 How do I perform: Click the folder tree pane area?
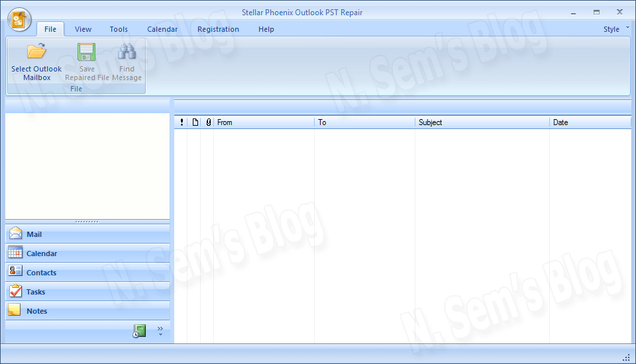[x=87, y=166]
